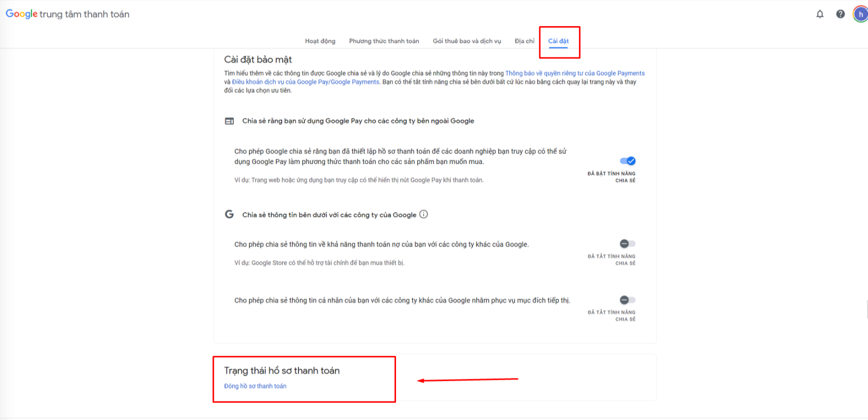Viewport: 868px width, 420px height.
Task: Click 'trung tâm thanh toán' header title
Action: pos(84,14)
